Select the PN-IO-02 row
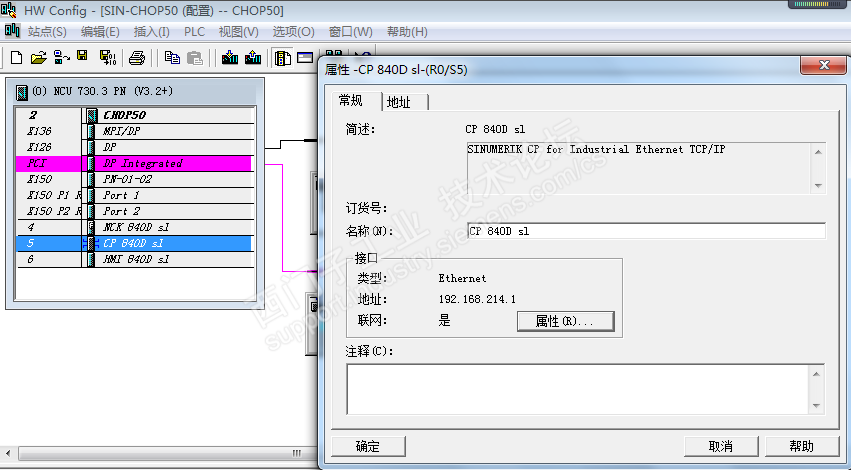851x470 pixels. [x=135, y=179]
